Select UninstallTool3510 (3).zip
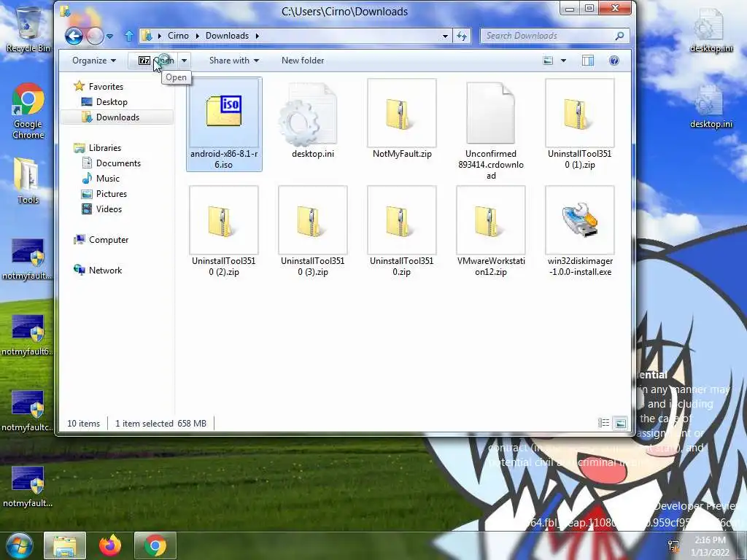The height and width of the screenshot is (560, 747). click(312, 231)
